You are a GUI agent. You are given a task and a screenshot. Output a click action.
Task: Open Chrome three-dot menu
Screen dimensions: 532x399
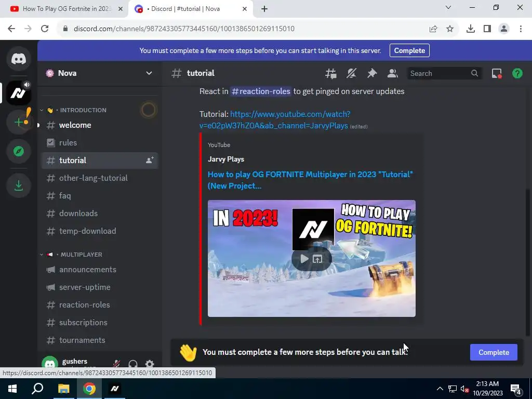521,29
